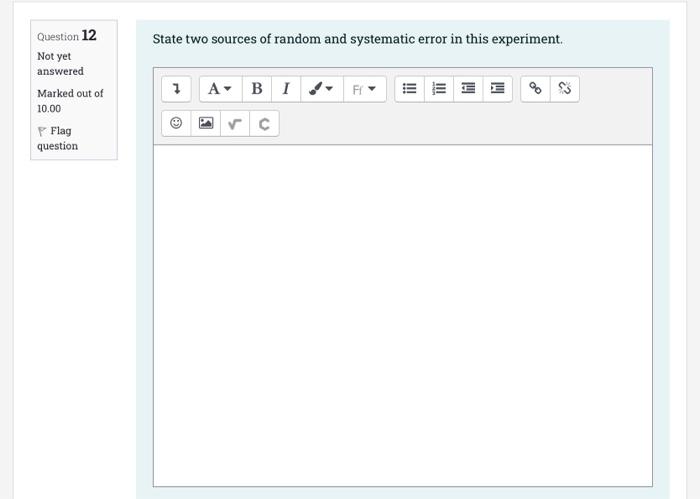Open the text colour brush dropdown
Image resolution: width=700 pixels, height=499 pixels.
click(322, 89)
